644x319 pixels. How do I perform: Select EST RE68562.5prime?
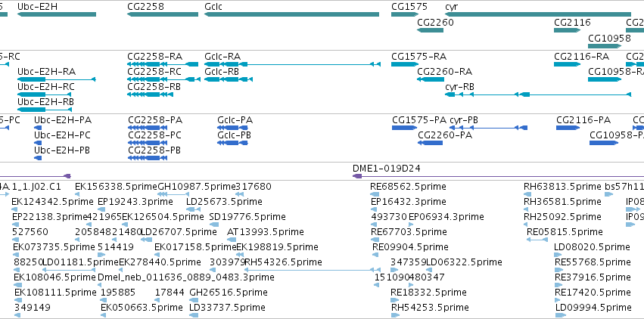point(375,194)
